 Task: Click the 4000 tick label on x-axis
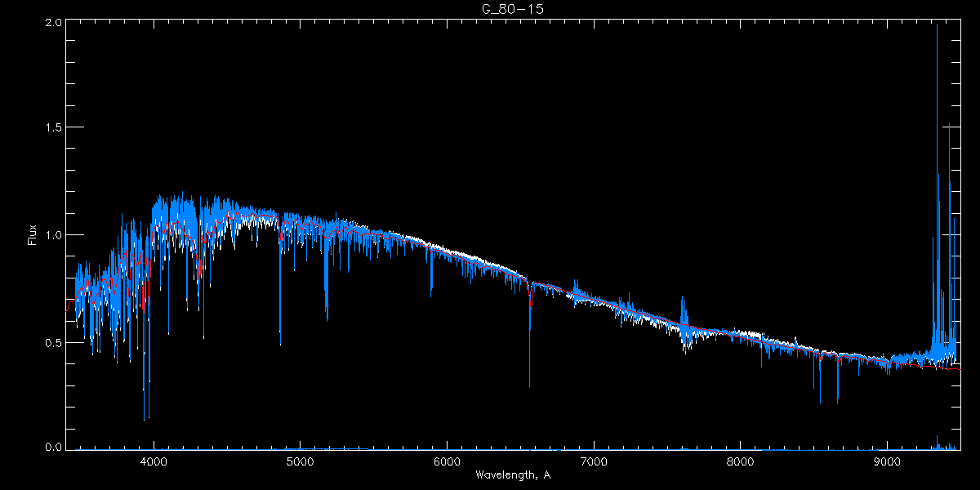(154, 461)
